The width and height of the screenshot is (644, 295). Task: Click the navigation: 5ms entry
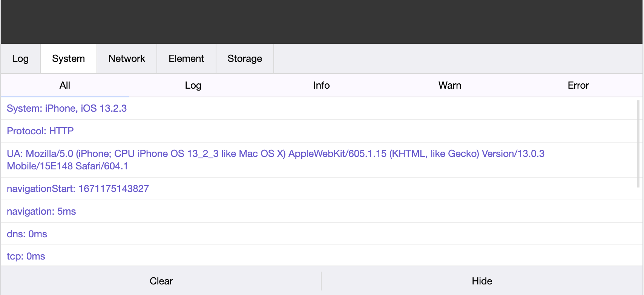(x=41, y=211)
